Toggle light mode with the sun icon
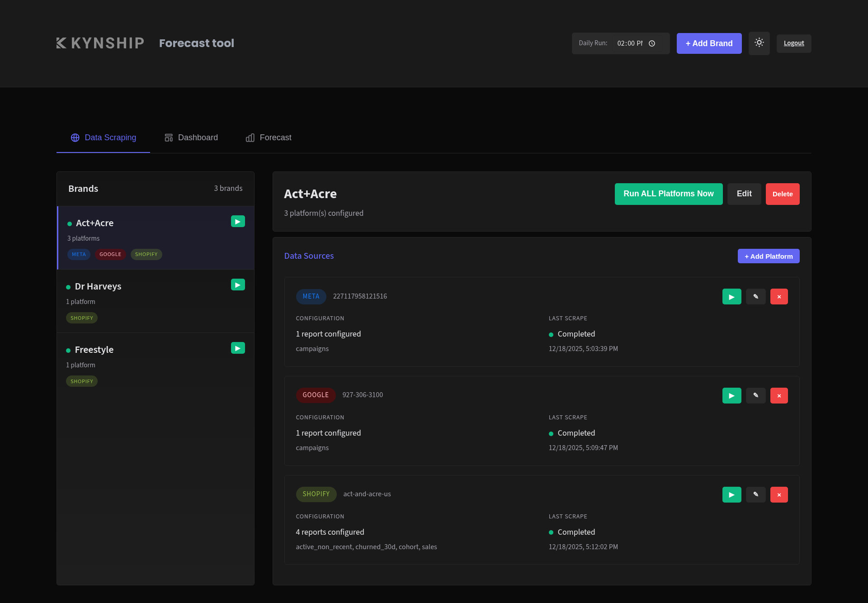The width and height of the screenshot is (868, 603). point(759,43)
